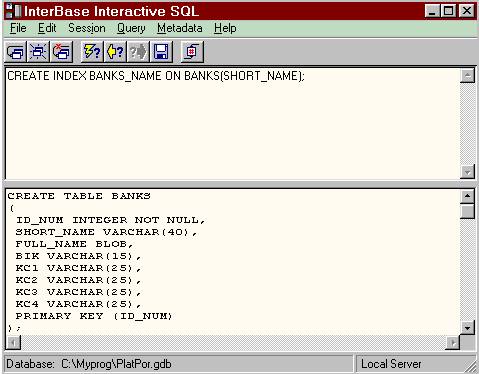Screen dimensions: 479x374
Task: Click the 'SHORT_NAME VARCHAR(40),' line
Action: point(106,232)
